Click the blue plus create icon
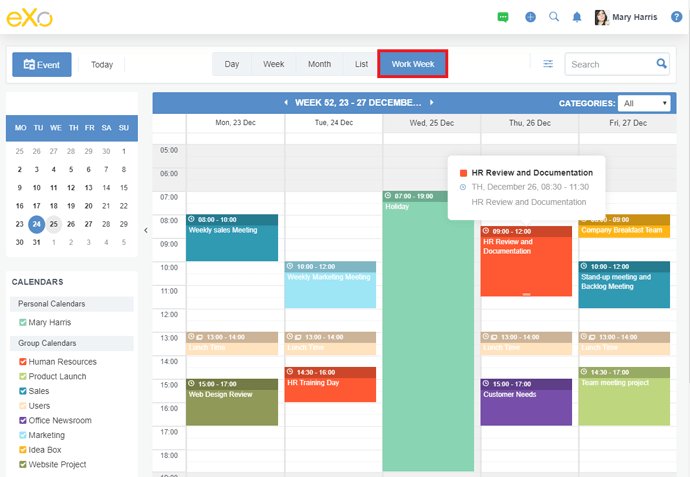690x477 pixels. 530,17
